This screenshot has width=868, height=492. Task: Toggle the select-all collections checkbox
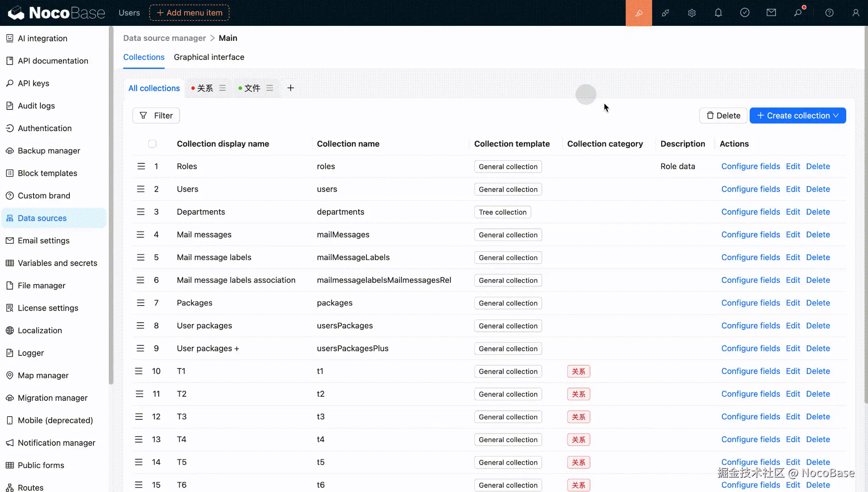[x=152, y=144]
